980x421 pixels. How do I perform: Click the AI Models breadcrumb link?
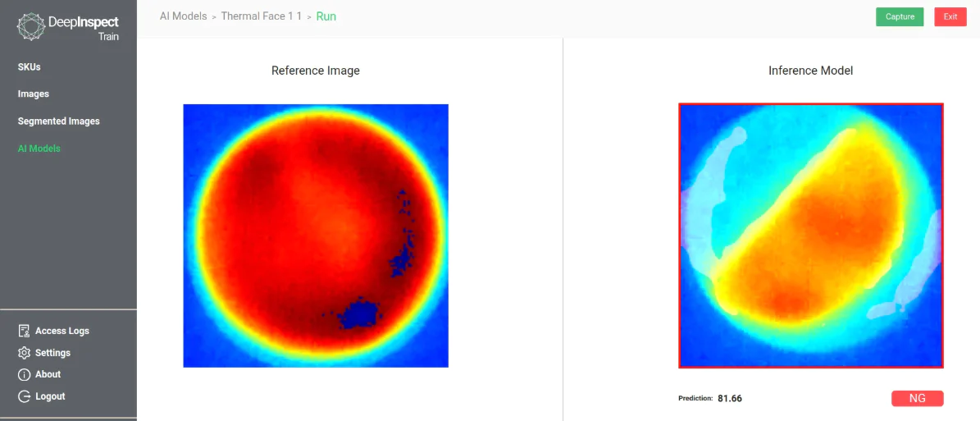tap(183, 16)
